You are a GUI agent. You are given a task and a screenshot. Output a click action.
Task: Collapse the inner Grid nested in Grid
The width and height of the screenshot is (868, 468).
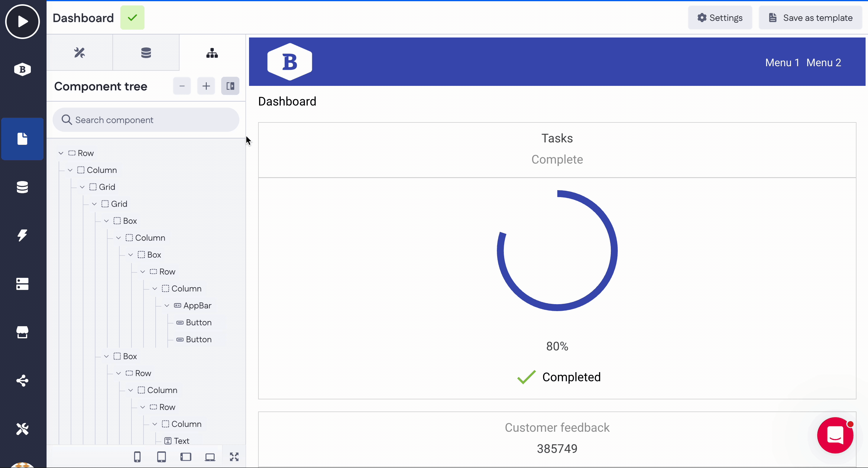pos(94,204)
